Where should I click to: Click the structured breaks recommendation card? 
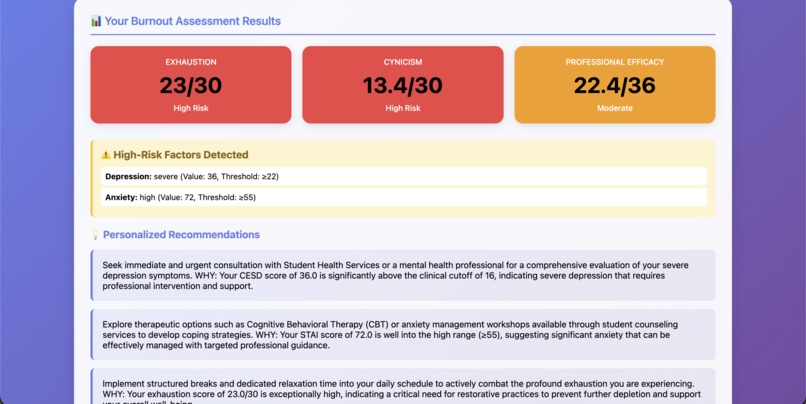tap(403, 388)
